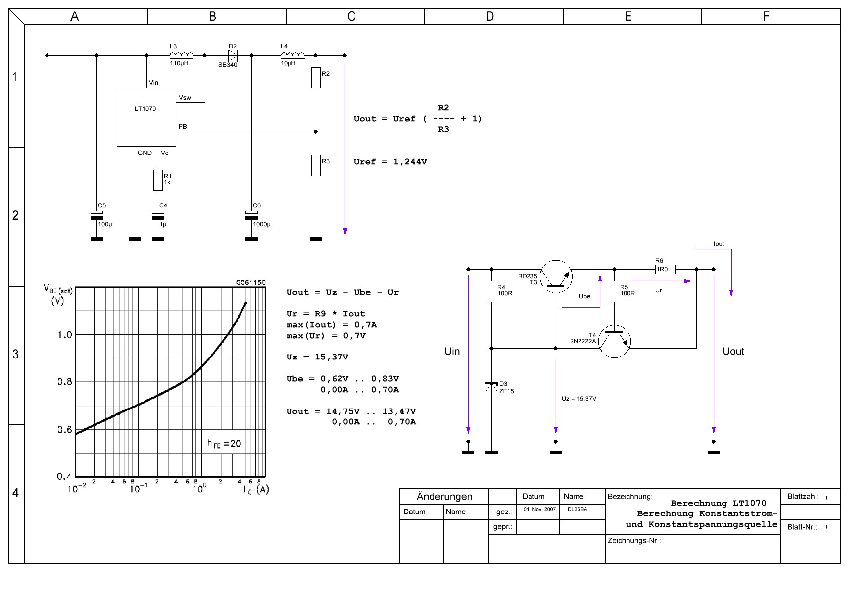Select the L3 110µH inductor symbol

pos(181,55)
